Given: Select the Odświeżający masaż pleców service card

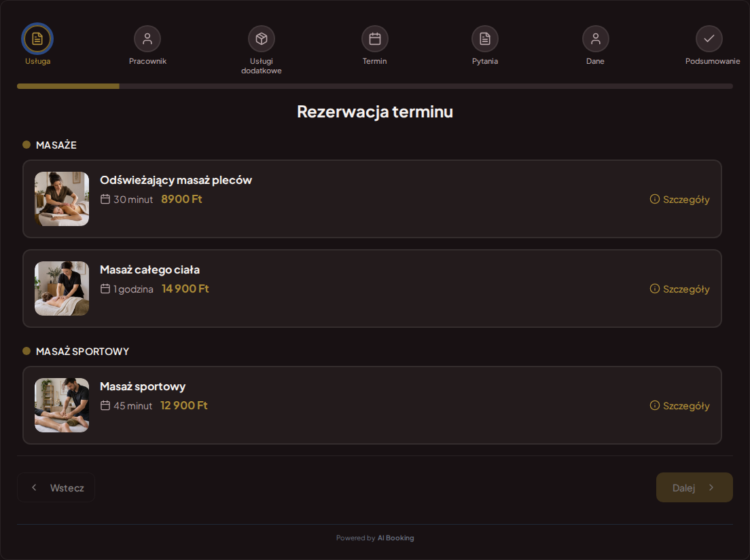Looking at the screenshot, I should [372, 199].
